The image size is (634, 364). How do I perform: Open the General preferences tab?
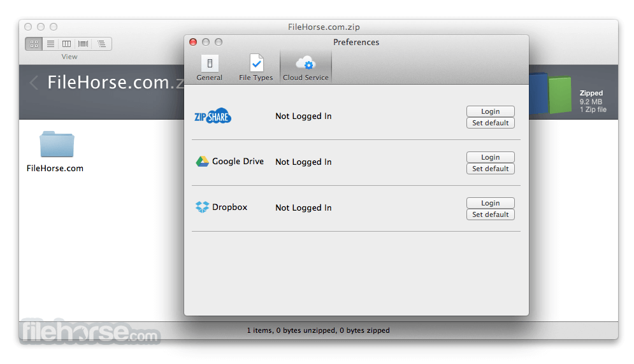(210, 67)
